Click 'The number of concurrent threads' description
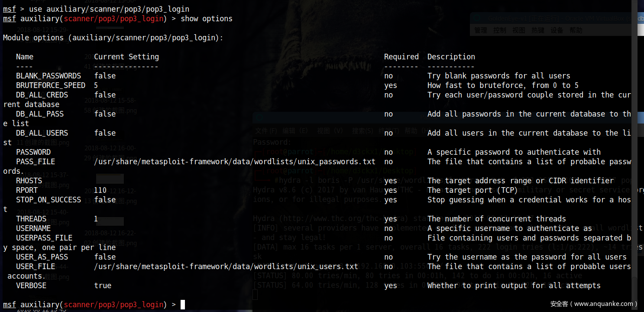This screenshot has height=312, width=644. click(x=497, y=219)
